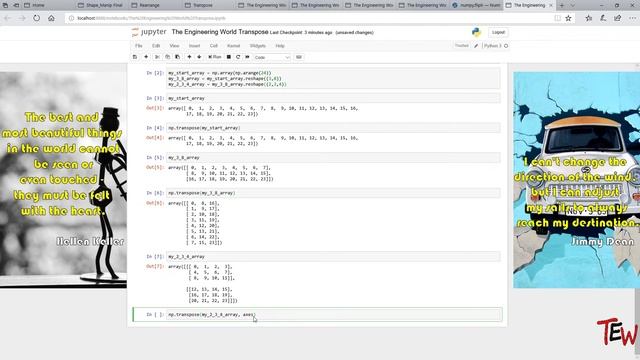Go to the browser home page icon
This screenshot has height=360, width=640.
tap(51, 18)
